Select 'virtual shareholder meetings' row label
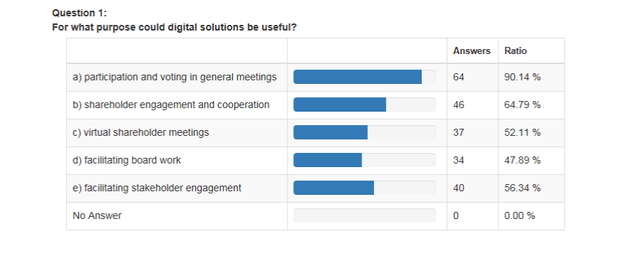 141,132
